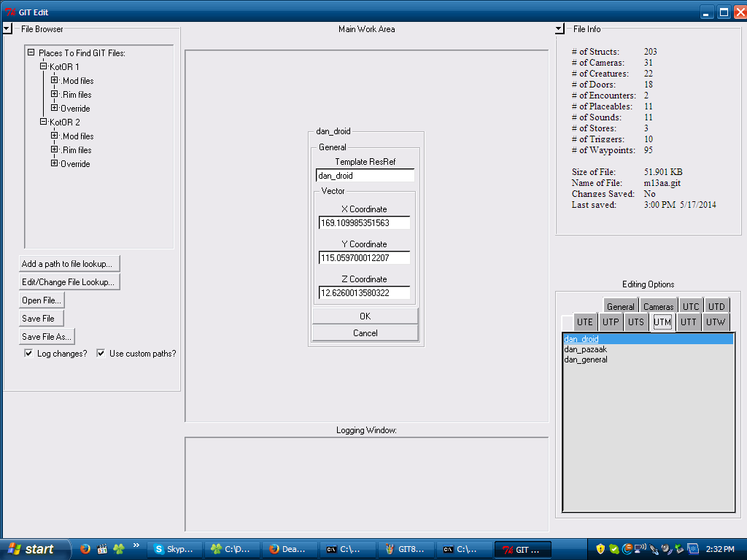The image size is (747, 560).
Task: Click Add a path to file lookup button
Action: [x=69, y=264]
